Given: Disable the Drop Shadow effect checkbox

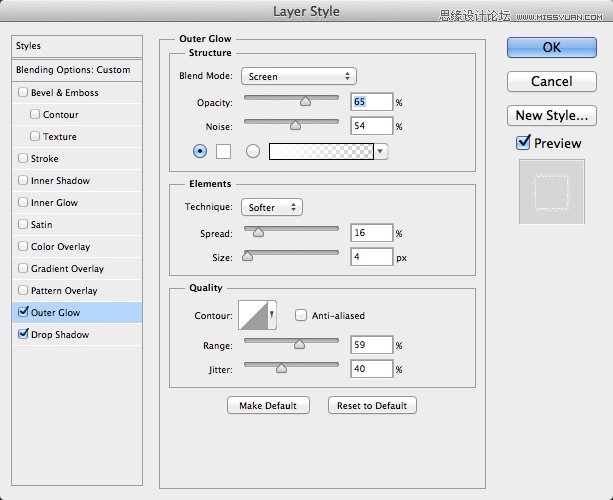Looking at the screenshot, I should coord(23,335).
